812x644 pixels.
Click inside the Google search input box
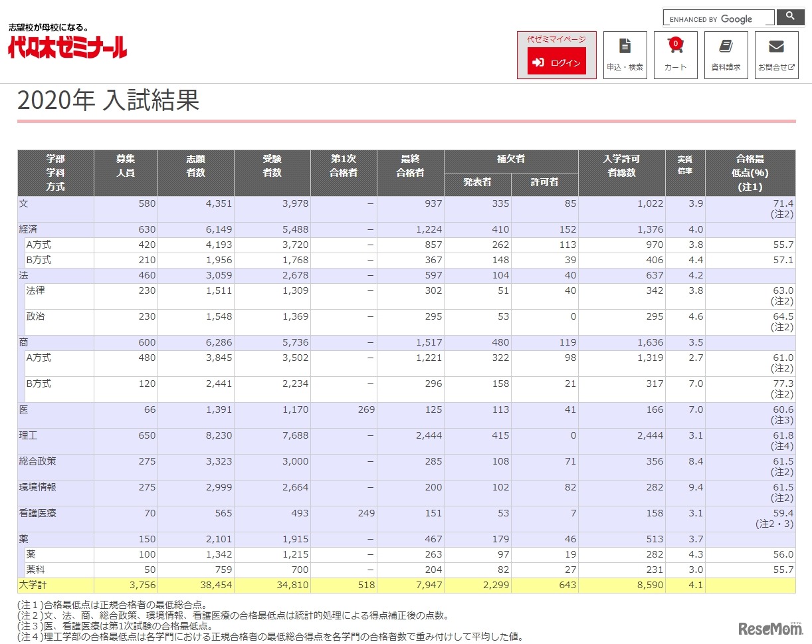tap(718, 18)
